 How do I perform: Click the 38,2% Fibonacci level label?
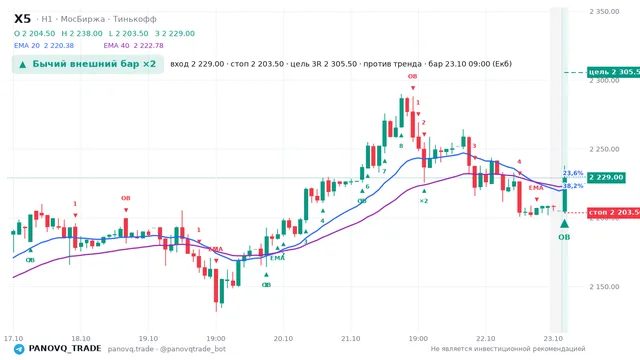pyautogui.click(x=573, y=186)
